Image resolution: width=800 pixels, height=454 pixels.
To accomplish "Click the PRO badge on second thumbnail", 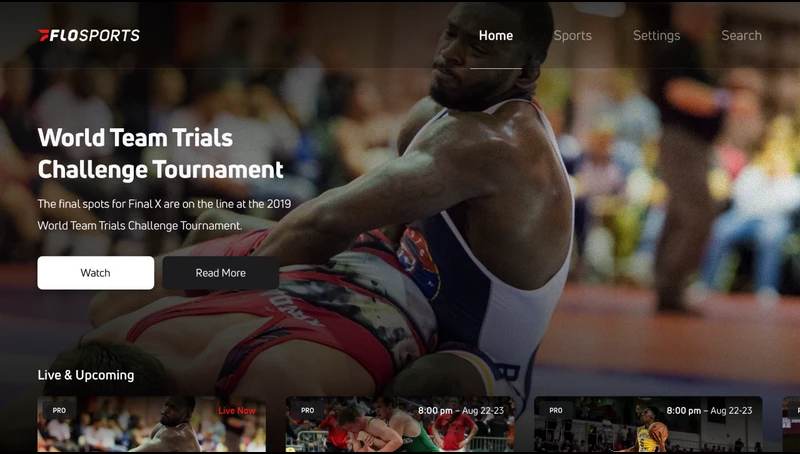I will 308,410.
